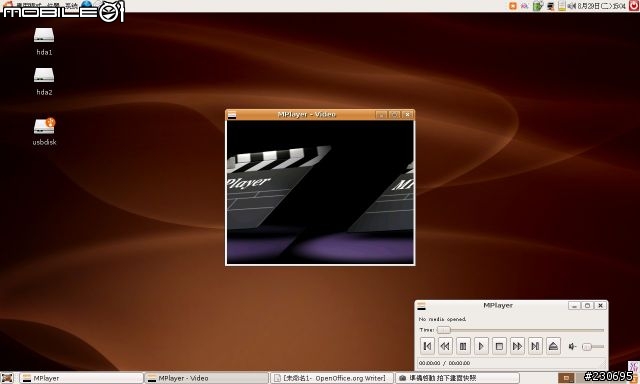Screen dimensions: 640x384
Task: Click the show desktop icon in bottom panel
Action: pos(7,378)
